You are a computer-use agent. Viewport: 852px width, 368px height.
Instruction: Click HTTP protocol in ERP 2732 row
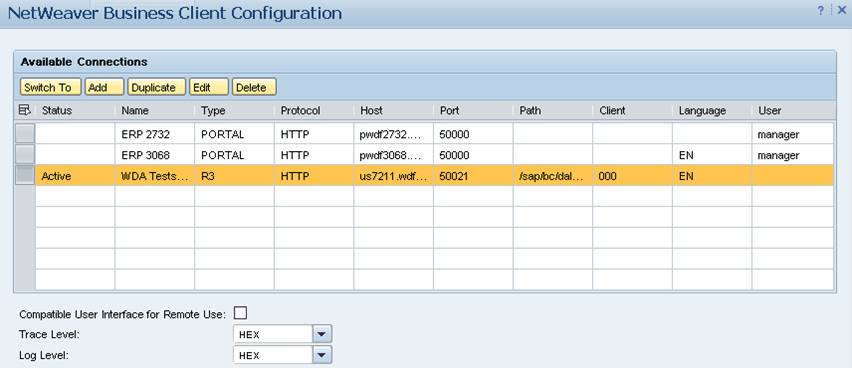point(314,134)
